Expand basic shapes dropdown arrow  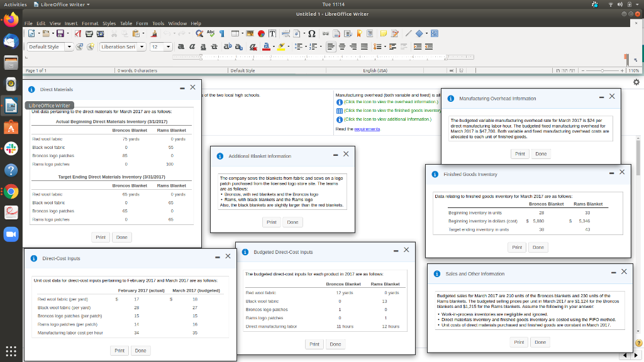[426, 34]
